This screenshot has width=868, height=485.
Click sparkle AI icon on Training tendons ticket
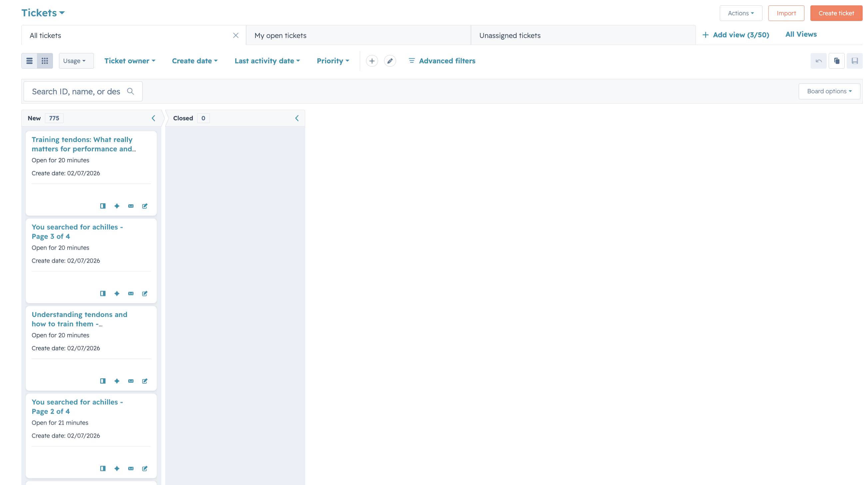click(117, 206)
